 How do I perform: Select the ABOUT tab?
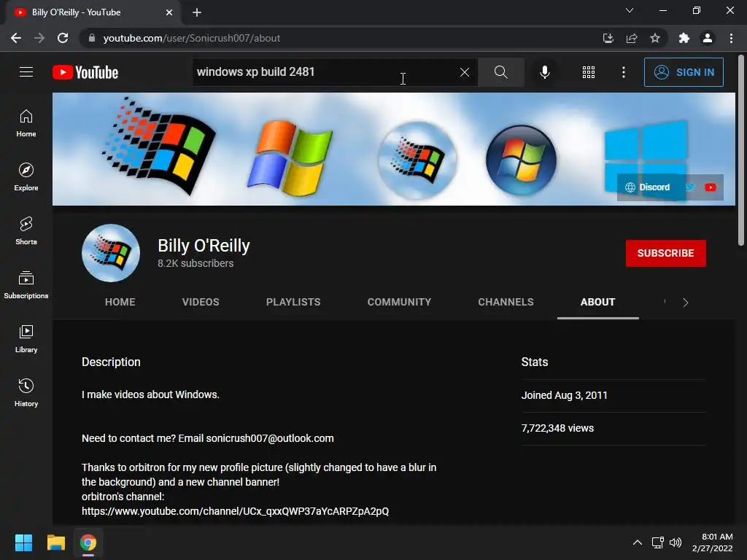[x=598, y=302]
